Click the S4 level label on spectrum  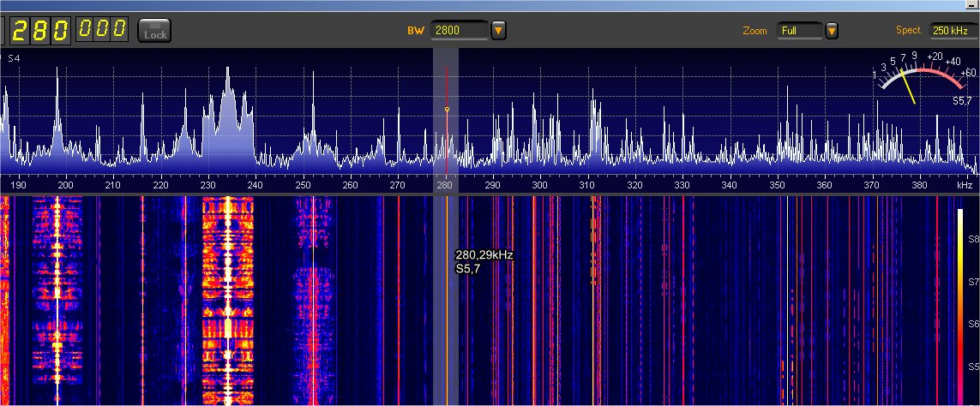13,58
